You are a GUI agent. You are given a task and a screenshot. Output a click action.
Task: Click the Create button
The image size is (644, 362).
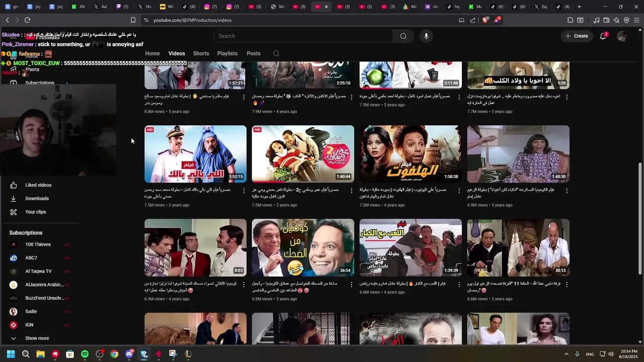pyautogui.click(x=577, y=36)
